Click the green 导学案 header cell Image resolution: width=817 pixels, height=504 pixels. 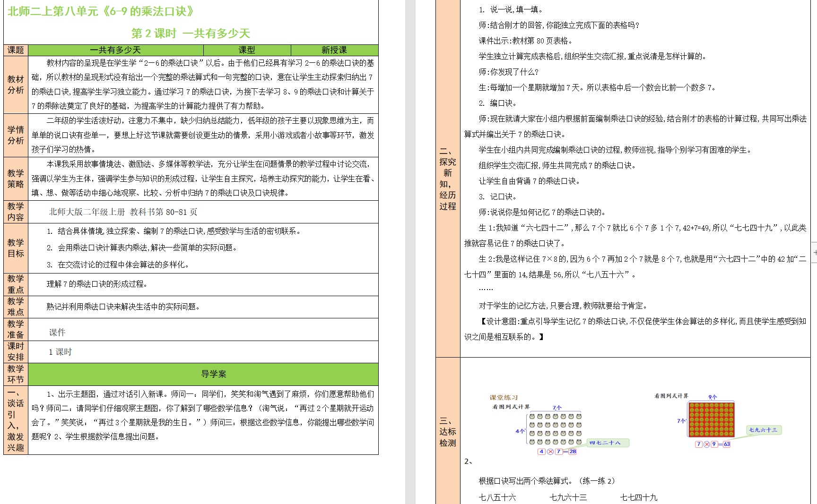tap(204, 374)
